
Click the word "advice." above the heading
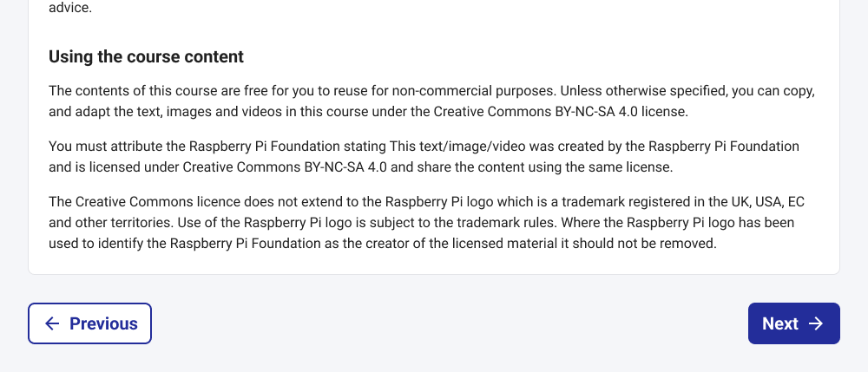tap(71, 8)
